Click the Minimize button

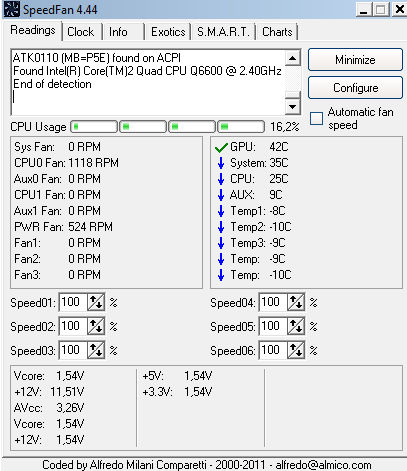pos(355,60)
